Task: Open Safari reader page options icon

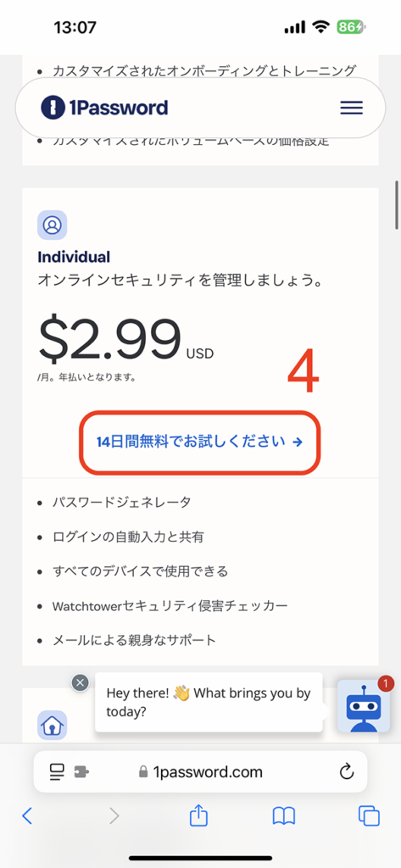Action: pyautogui.click(x=57, y=771)
